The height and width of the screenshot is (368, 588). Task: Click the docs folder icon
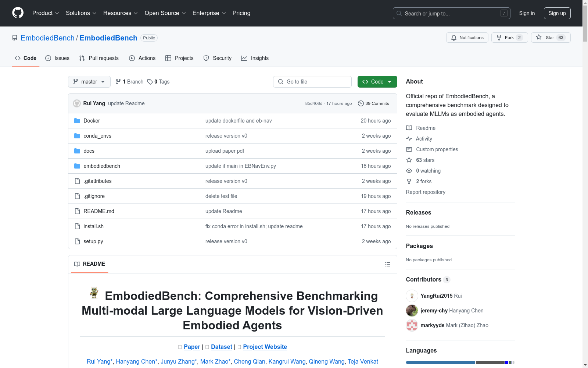tap(77, 151)
